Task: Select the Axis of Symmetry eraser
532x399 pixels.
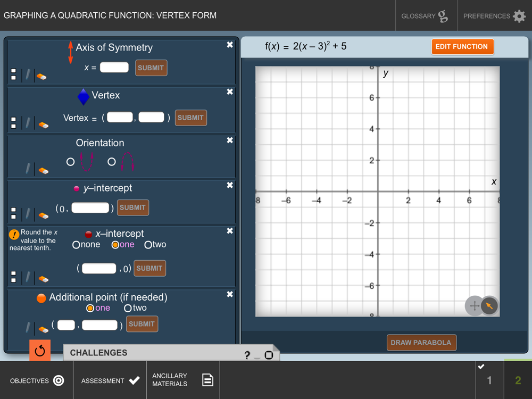Action: [41, 77]
